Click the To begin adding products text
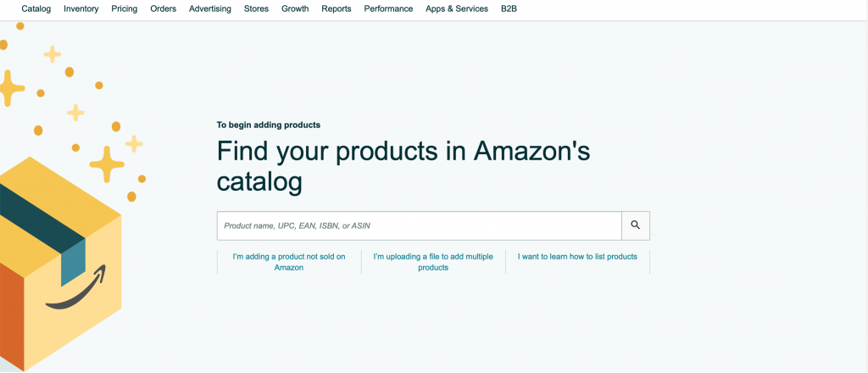868x373 pixels. coord(269,125)
